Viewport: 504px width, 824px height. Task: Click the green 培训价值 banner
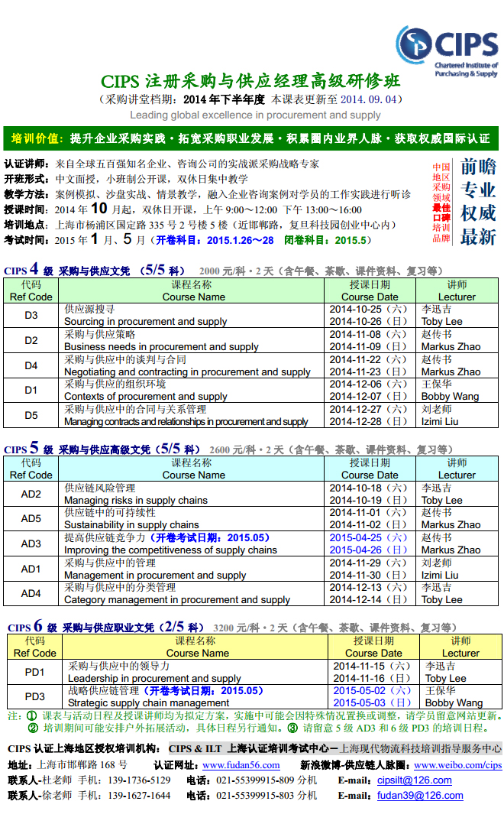click(x=251, y=138)
